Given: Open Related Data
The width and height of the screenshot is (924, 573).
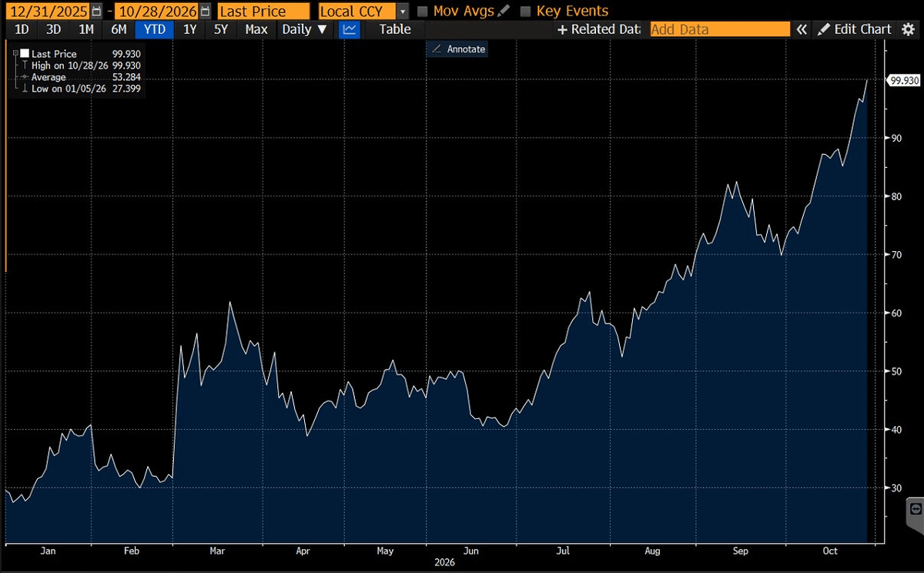Looking at the screenshot, I should point(599,29).
